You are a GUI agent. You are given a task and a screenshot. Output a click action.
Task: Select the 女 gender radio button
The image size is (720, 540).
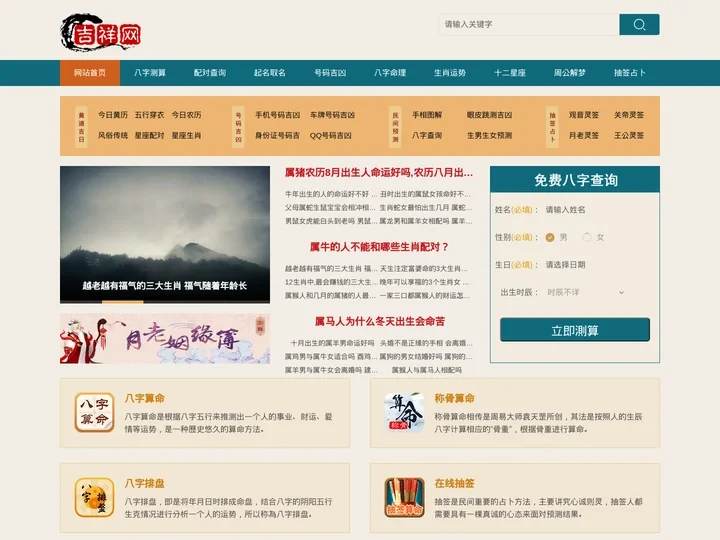(x=586, y=237)
